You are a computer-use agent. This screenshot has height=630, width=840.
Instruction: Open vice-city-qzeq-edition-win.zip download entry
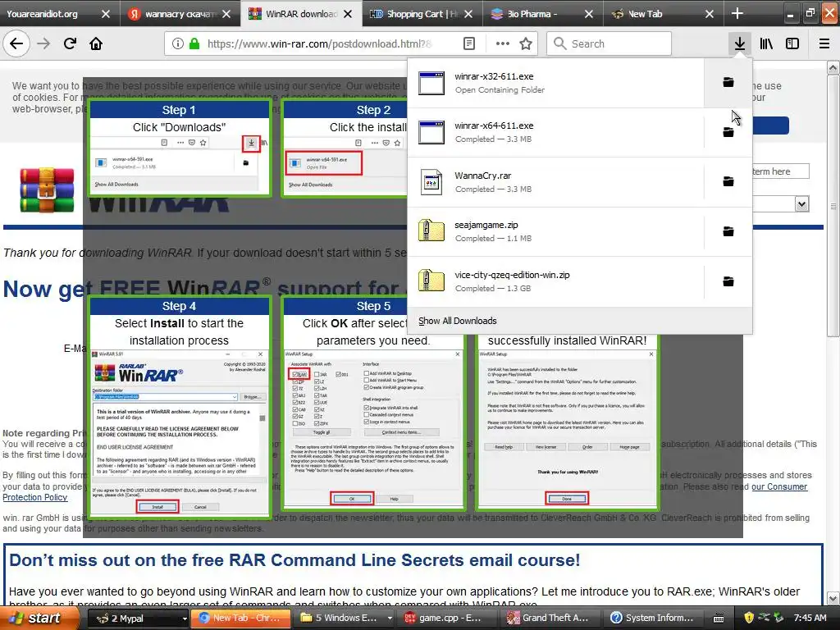point(555,282)
